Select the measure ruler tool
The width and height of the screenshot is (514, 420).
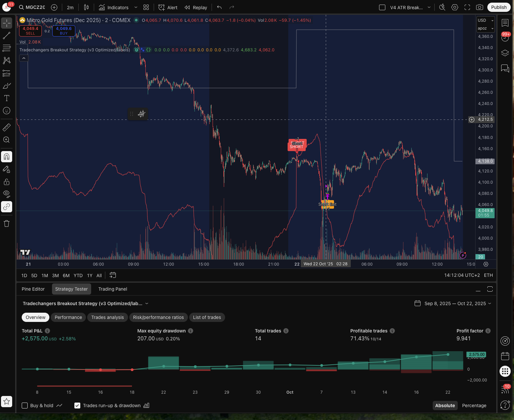(x=7, y=127)
